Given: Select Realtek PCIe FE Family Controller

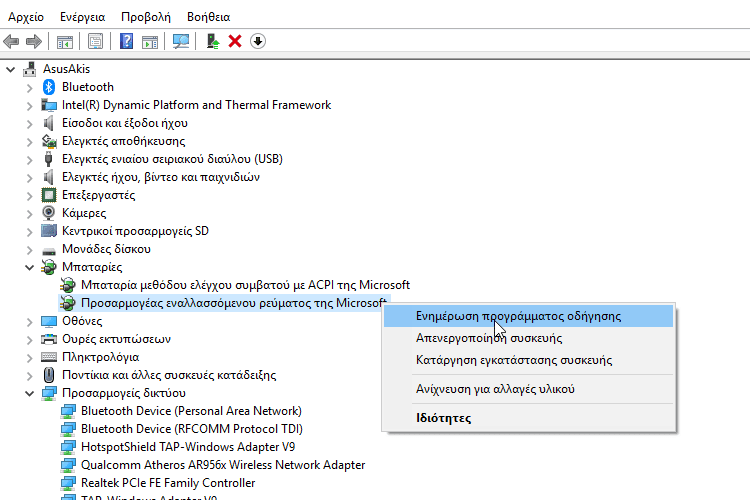Looking at the screenshot, I should pos(168,483).
